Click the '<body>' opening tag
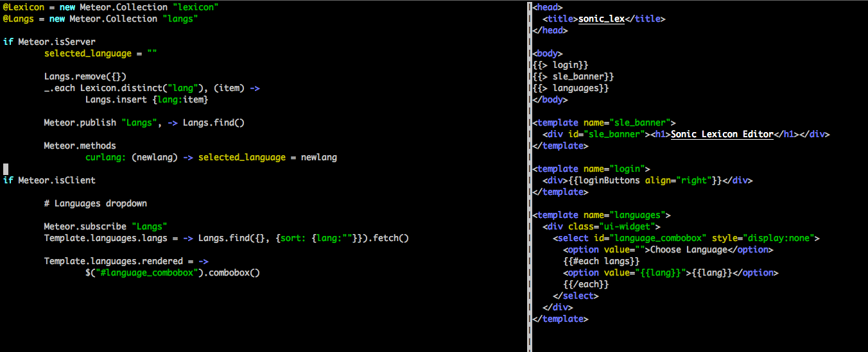Image resolution: width=868 pixels, height=352 pixels. 548,53
